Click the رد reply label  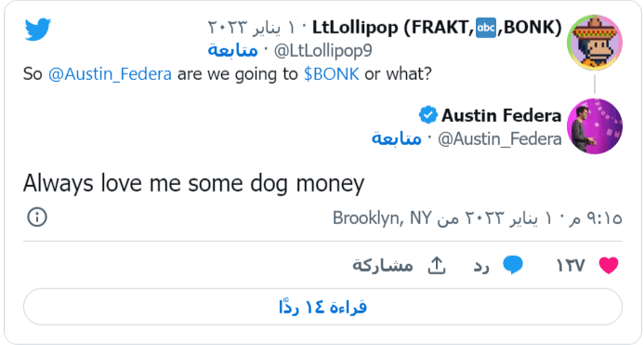481,266
